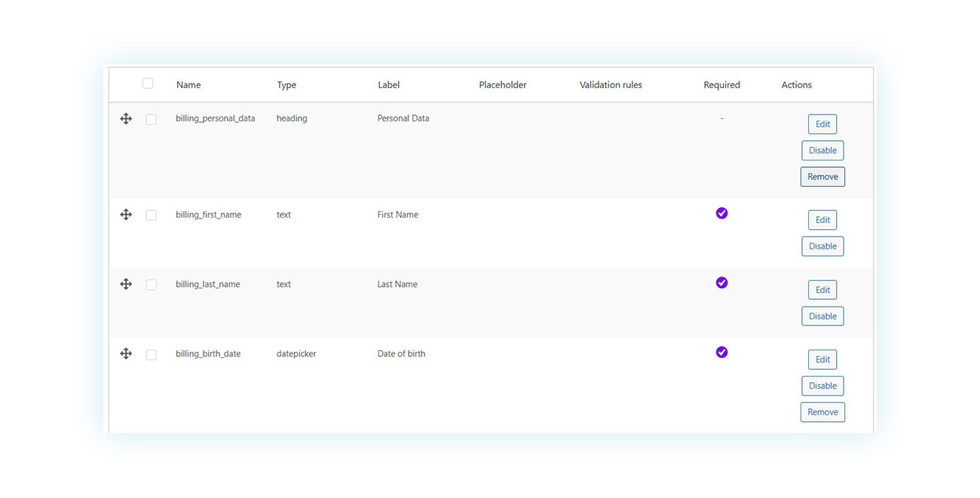Click the Placeholder column header

pyautogui.click(x=503, y=85)
